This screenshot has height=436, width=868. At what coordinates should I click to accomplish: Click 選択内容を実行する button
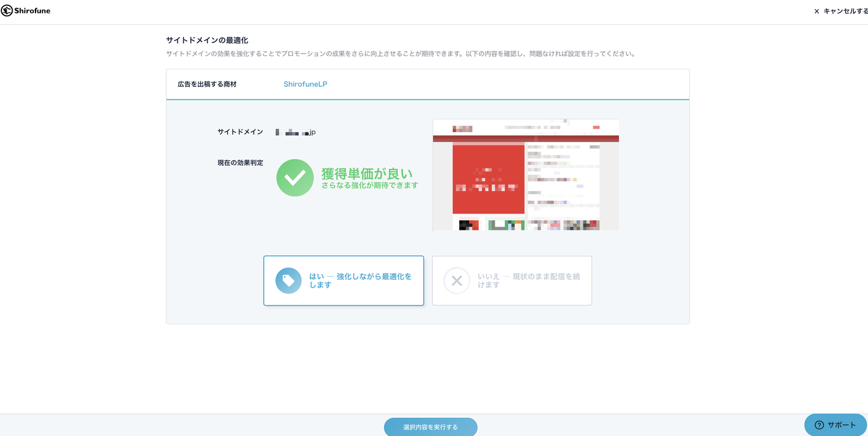tap(430, 427)
